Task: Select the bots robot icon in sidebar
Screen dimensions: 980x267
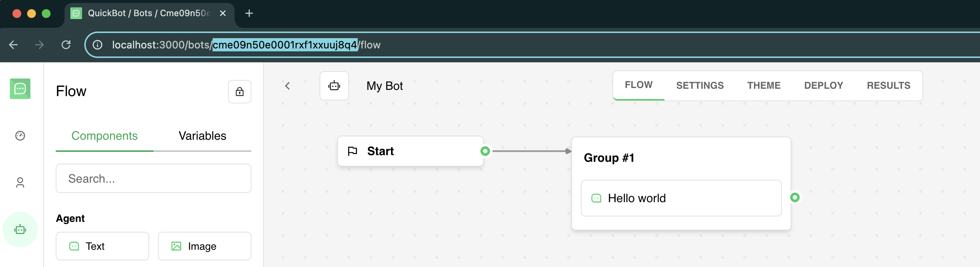Action: [x=20, y=230]
